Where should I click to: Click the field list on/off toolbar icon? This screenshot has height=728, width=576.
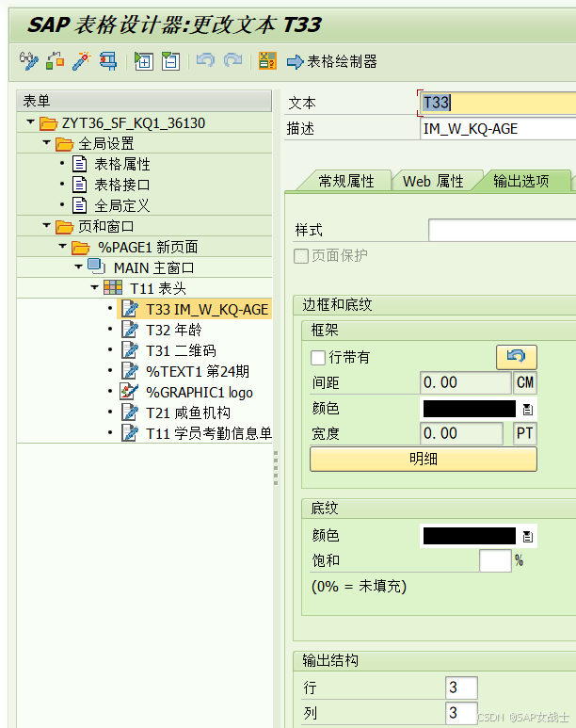pyautogui.click(x=268, y=61)
